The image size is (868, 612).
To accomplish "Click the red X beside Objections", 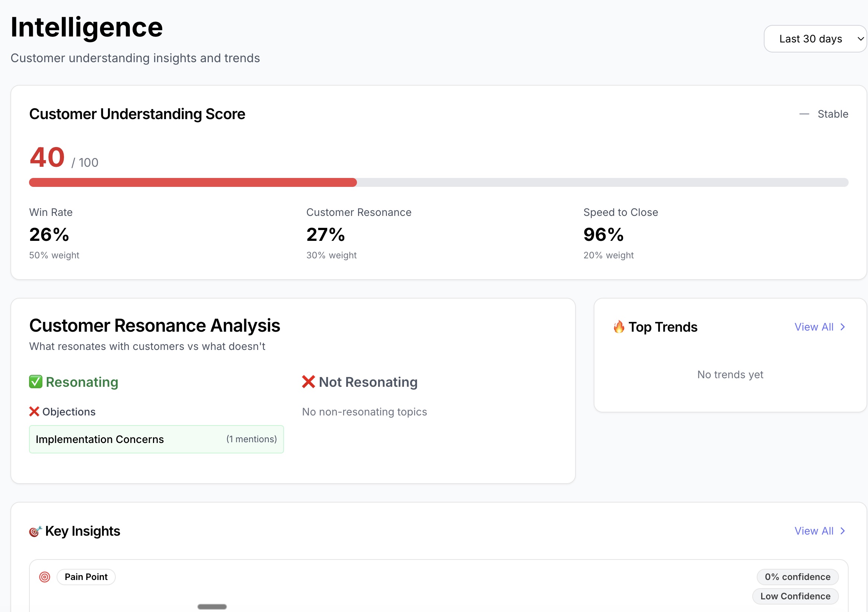I will pos(34,412).
